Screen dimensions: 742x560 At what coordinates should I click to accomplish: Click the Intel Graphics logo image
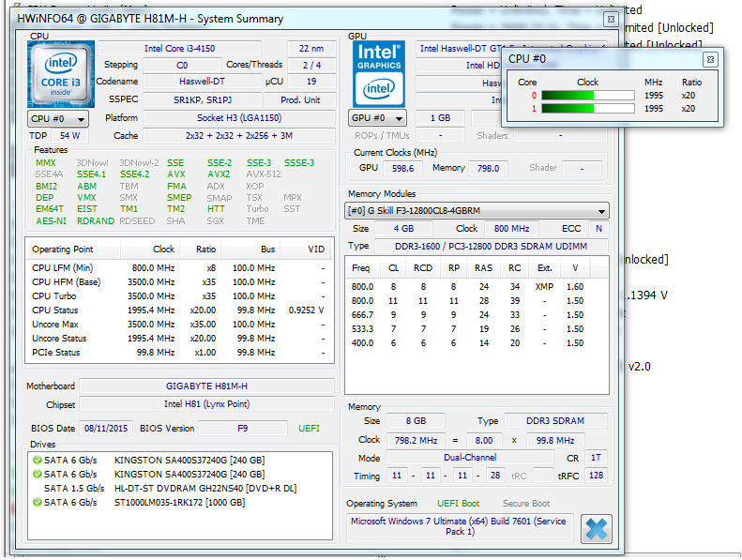(379, 74)
